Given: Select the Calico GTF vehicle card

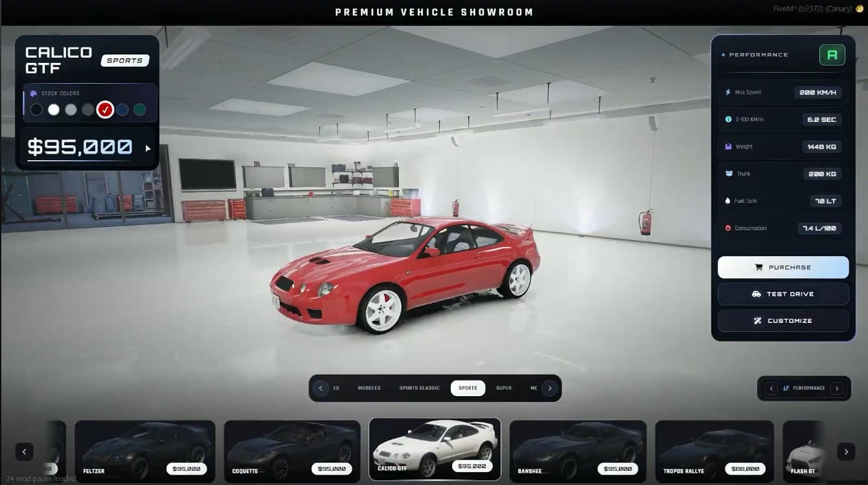Looking at the screenshot, I should (435, 451).
